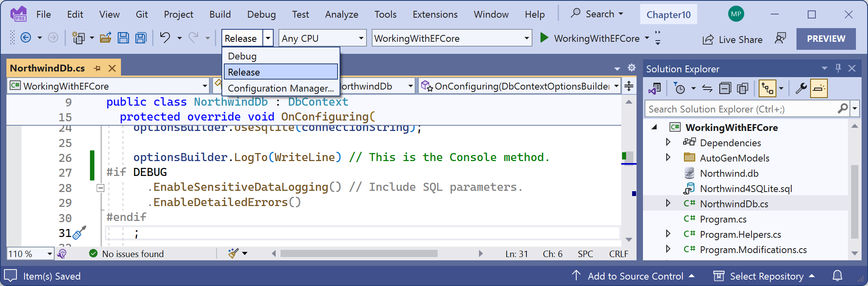Click the Live Share icon
Screen dimensions: 868x286
point(708,39)
